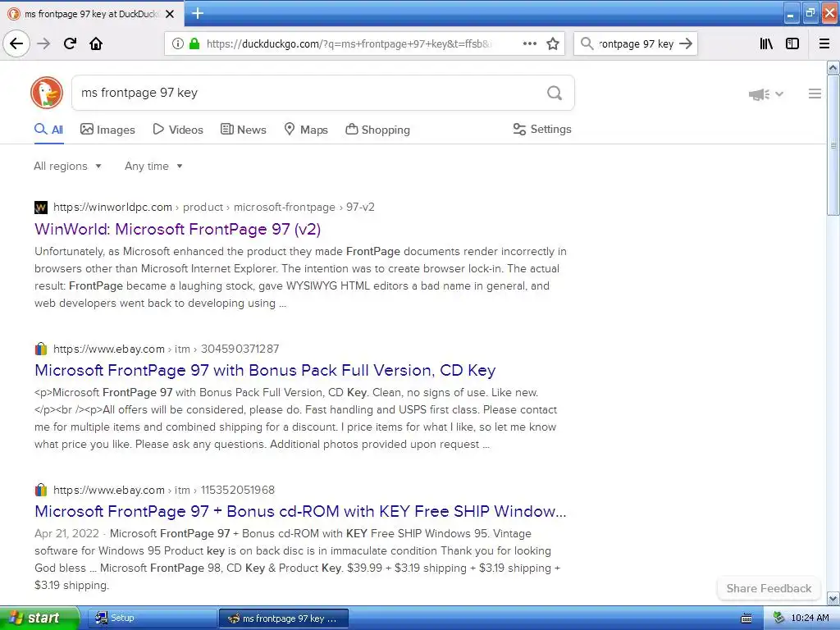This screenshot has width=840, height=630.
Task: Switch to the All results tab
Action: point(48,130)
